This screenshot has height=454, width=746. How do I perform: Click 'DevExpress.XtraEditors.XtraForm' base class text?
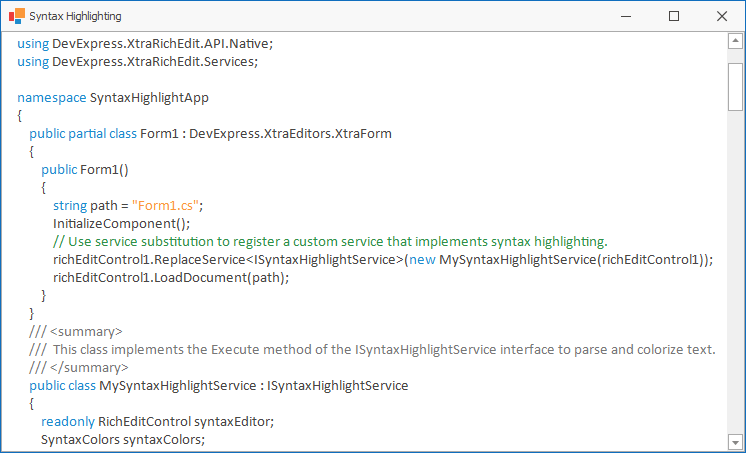(x=290, y=134)
